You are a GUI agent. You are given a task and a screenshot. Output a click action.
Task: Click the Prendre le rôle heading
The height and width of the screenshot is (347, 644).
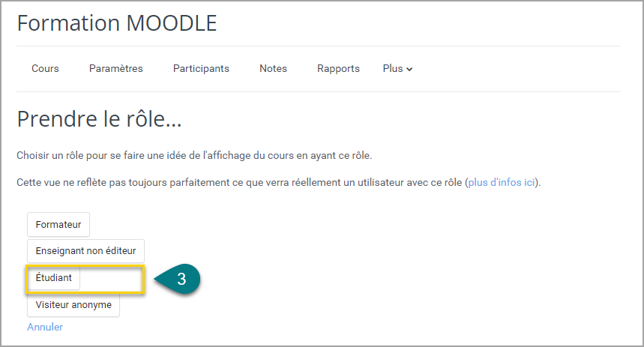coord(100,119)
